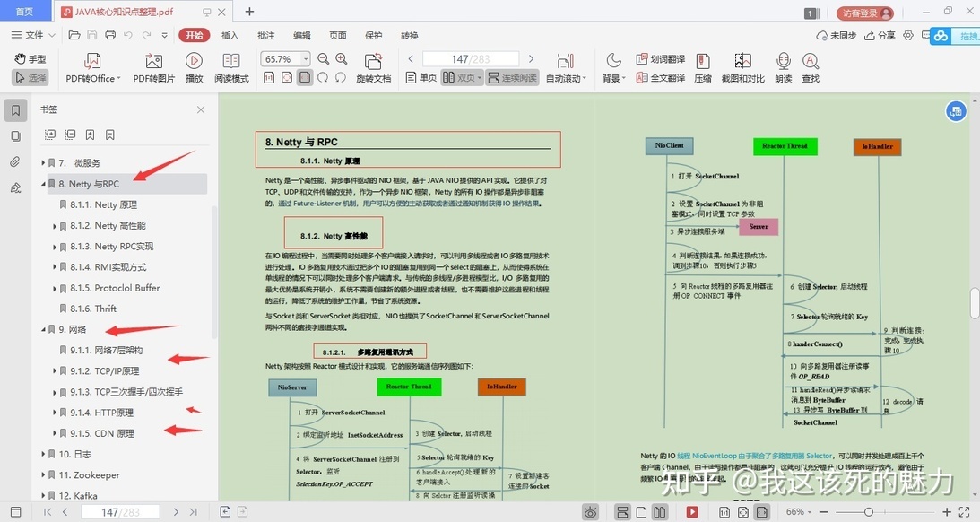The image size is (980, 522).
Task: Switch to the 首页 tab
Action: [24, 12]
